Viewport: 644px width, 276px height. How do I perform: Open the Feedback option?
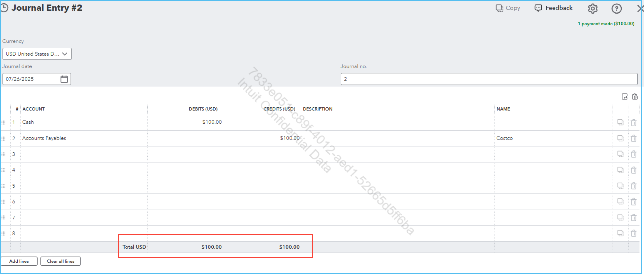tap(553, 8)
